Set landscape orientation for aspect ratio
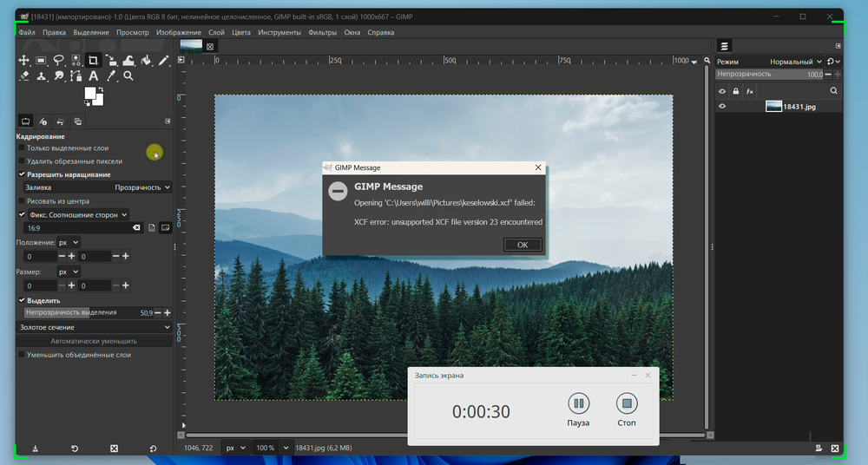This screenshot has width=868, height=465. click(x=165, y=227)
